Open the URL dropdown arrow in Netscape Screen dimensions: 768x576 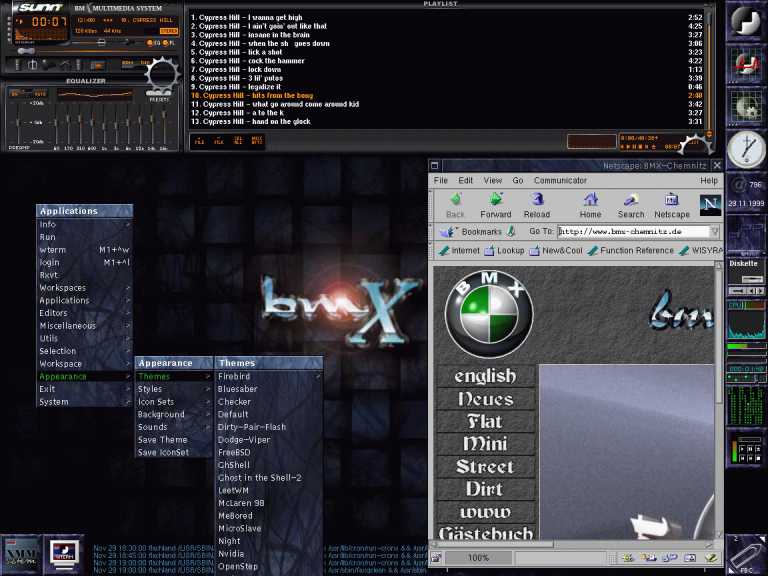tap(715, 231)
